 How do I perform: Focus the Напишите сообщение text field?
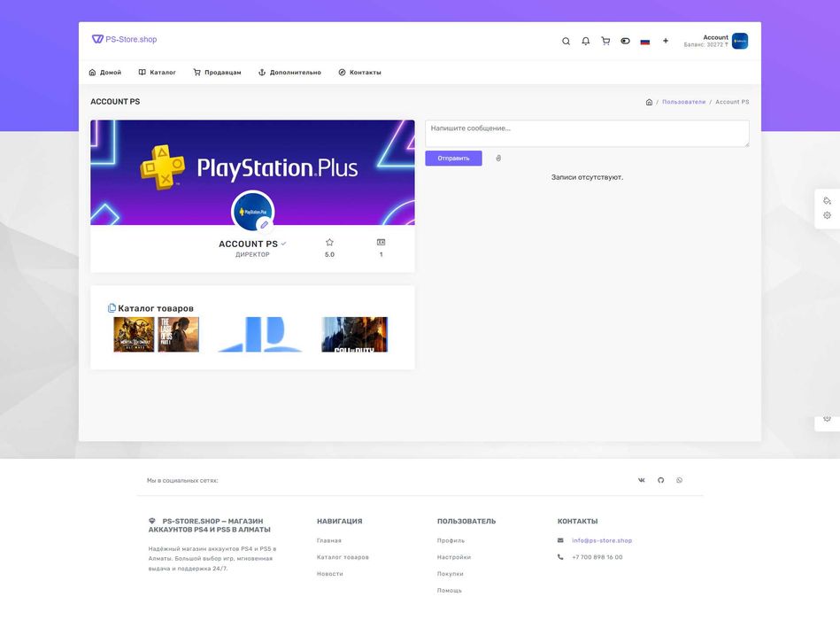587,134
